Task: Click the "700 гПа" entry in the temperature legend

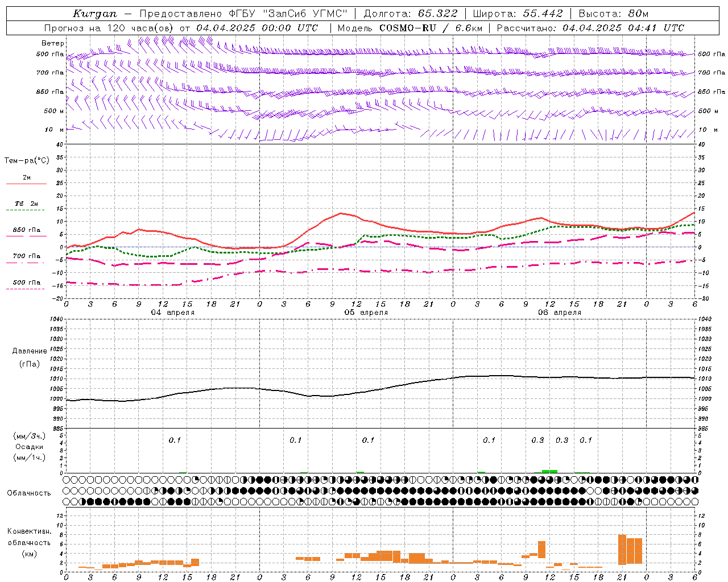Action: point(27,256)
